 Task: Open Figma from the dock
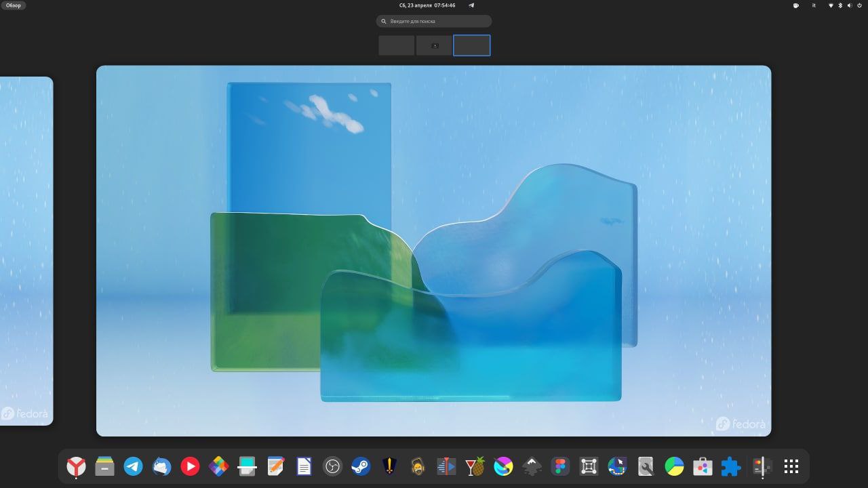[x=560, y=466]
